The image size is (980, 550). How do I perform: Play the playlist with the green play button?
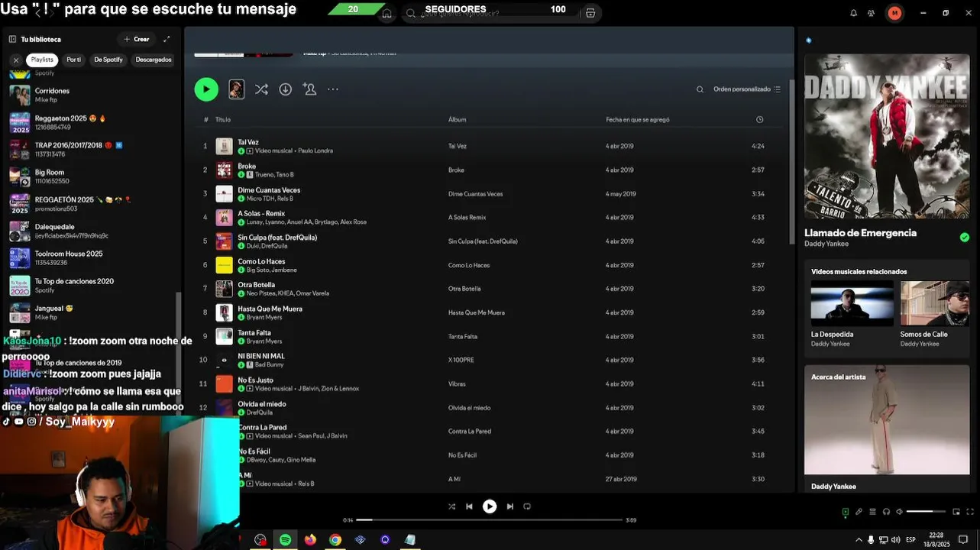pyautogui.click(x=206, y=89)
